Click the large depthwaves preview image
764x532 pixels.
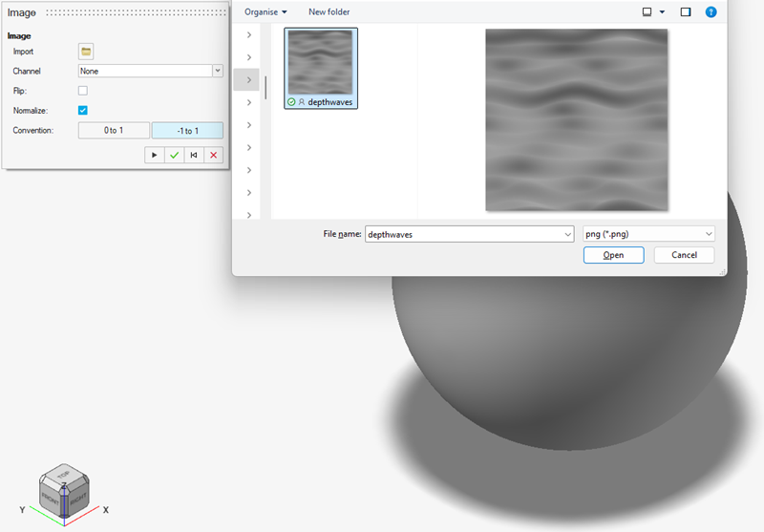[x=577, y=119]
